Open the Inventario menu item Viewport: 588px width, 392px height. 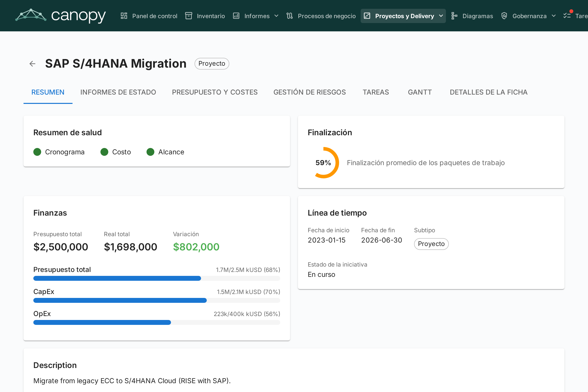tap(205, 16)
